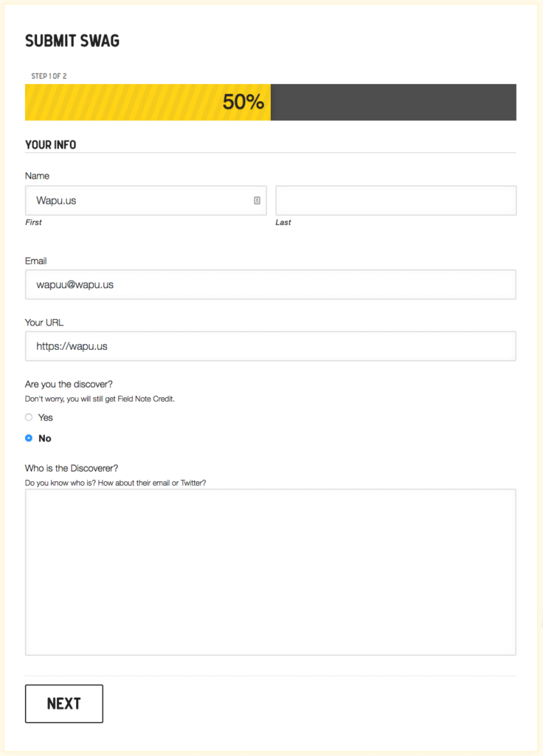This screenshot has width=543, height=756.
Task: Select the Yes radio button
Action: (x=29, y=417)
